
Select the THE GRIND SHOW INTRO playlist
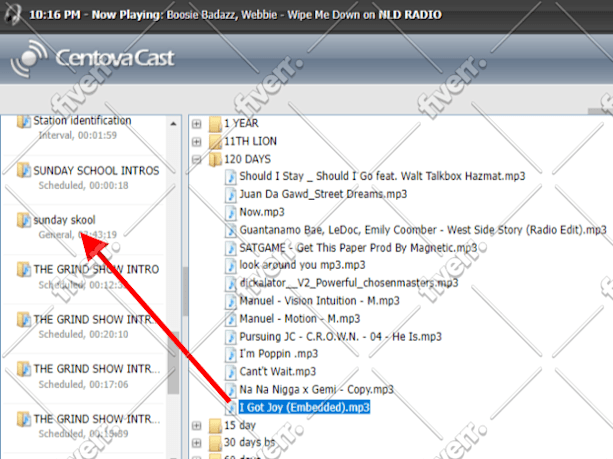(96, 269)
